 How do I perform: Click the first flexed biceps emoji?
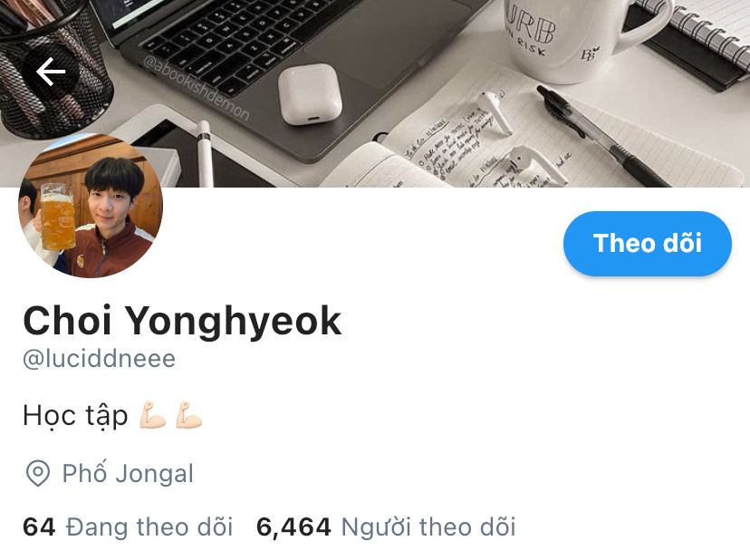[152, 415]
